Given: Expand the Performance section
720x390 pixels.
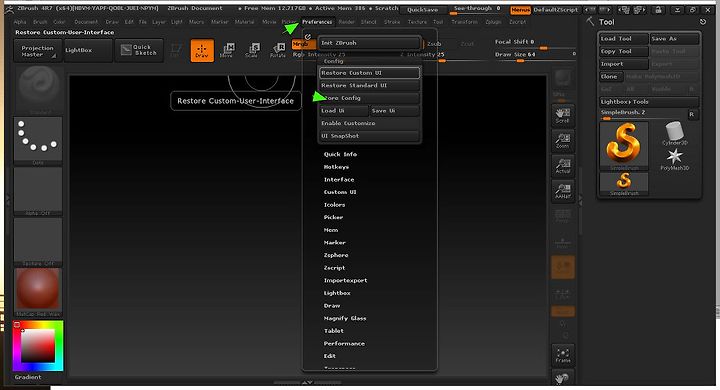Looking at the screenshot, I should (x=344, y=344).
